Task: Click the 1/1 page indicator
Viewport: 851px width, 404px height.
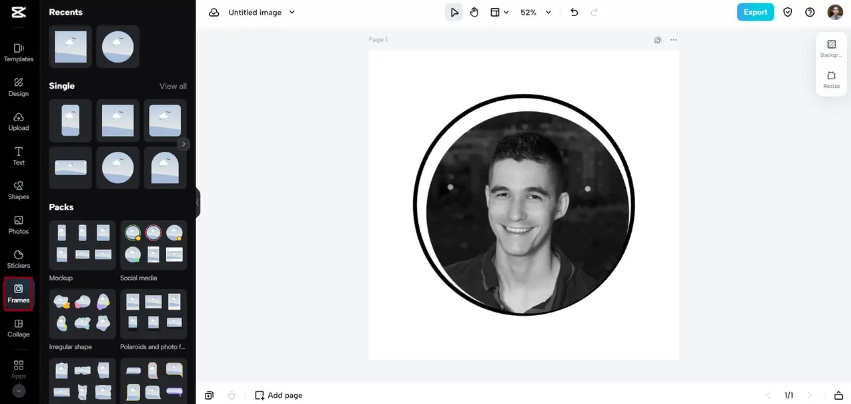Action: tap(789, 395)
